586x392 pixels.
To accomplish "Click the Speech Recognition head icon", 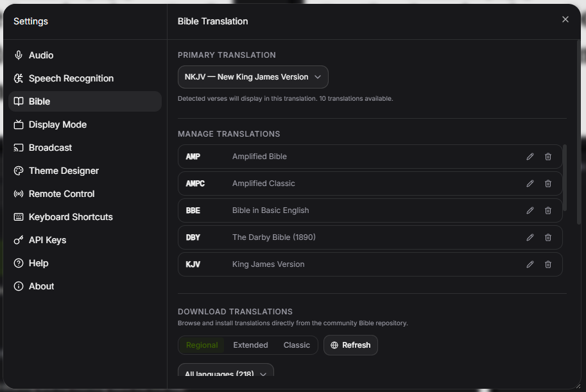I will point(19,78).
